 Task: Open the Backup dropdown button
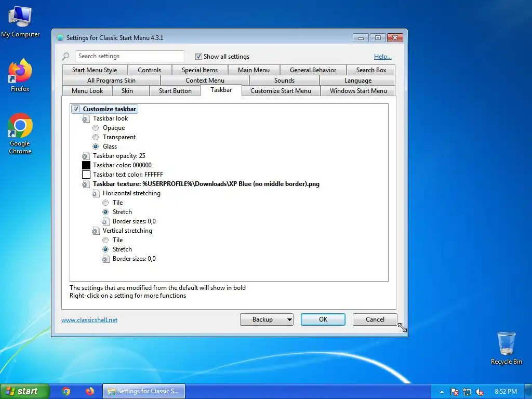pyautogui.click(x=267, y=320)
